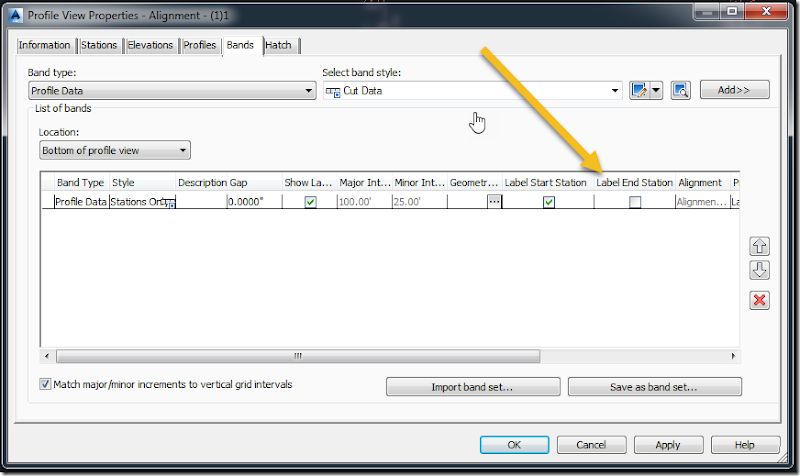Delete selected band with red X icon

[759, 300]
